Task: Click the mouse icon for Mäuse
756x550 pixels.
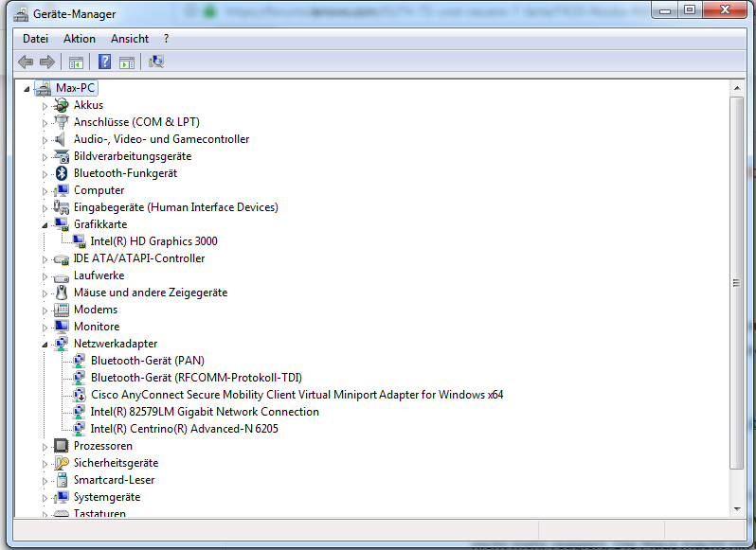Action: pos(62,293)
